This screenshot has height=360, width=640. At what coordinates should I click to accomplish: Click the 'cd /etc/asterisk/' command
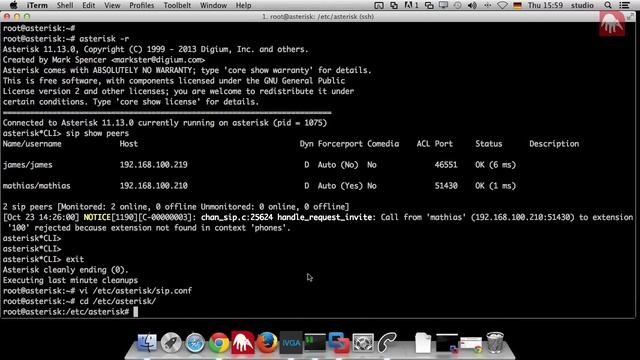[x=118, y=301]
